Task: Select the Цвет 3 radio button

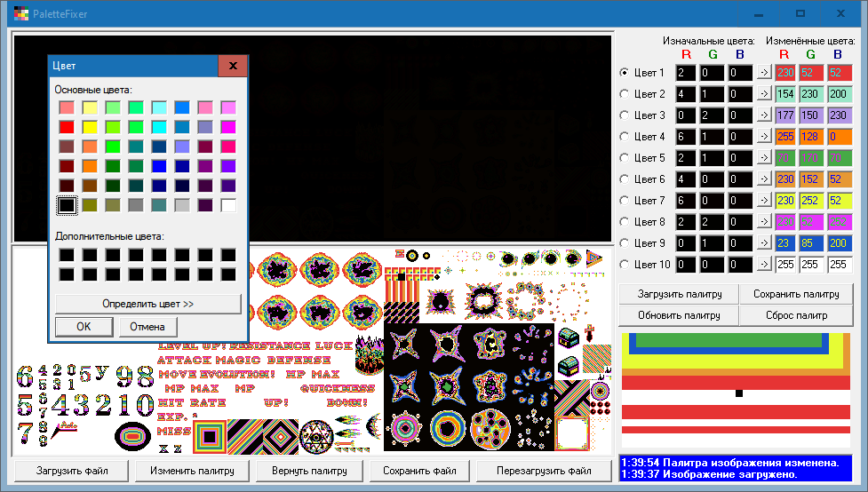Action: (x=625, y=115)
